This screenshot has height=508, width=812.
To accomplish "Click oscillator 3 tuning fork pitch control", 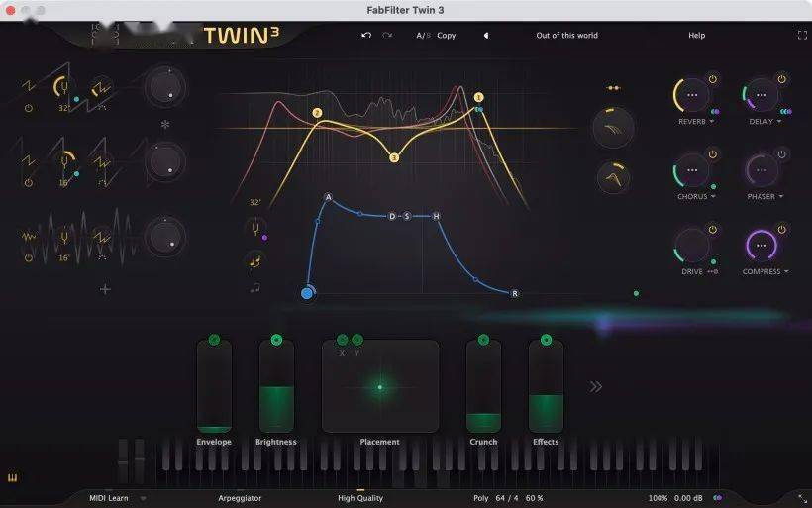I will [x=64, y=238].
